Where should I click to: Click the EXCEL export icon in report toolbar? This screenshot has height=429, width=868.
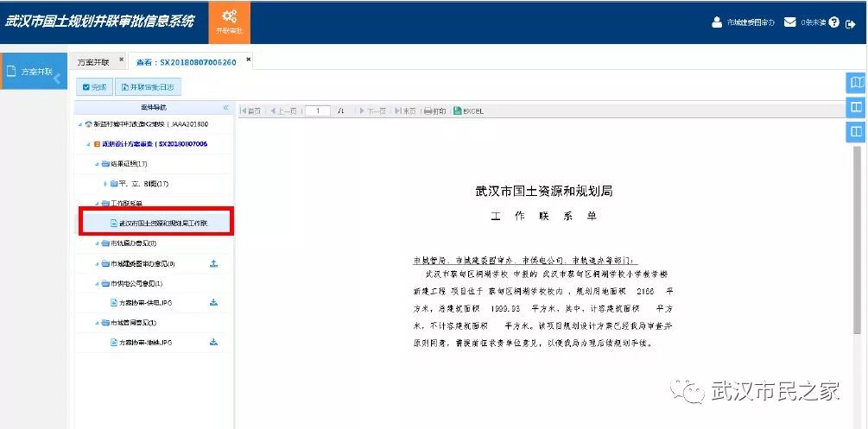pyautogui.click(x=457, y=110)
